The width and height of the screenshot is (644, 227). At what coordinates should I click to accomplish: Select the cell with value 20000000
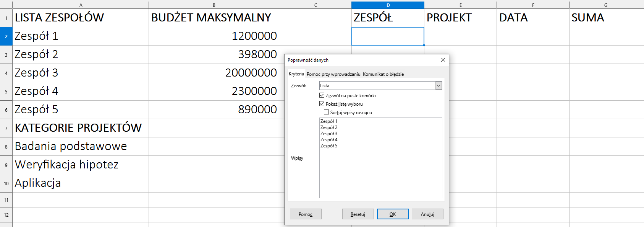(214, 73)
